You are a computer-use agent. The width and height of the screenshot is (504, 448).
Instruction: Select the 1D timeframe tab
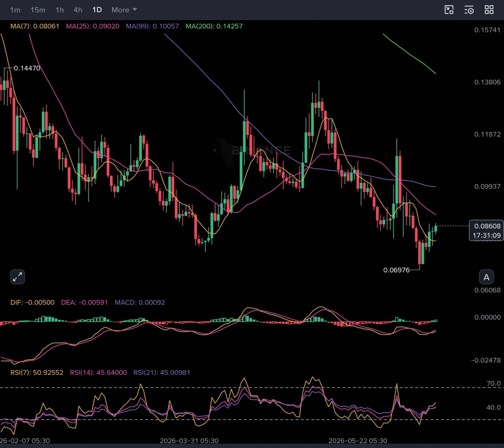point(97,10)
